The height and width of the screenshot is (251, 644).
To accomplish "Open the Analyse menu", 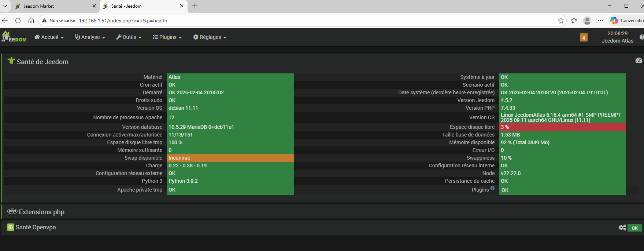I will click(90, 37).
